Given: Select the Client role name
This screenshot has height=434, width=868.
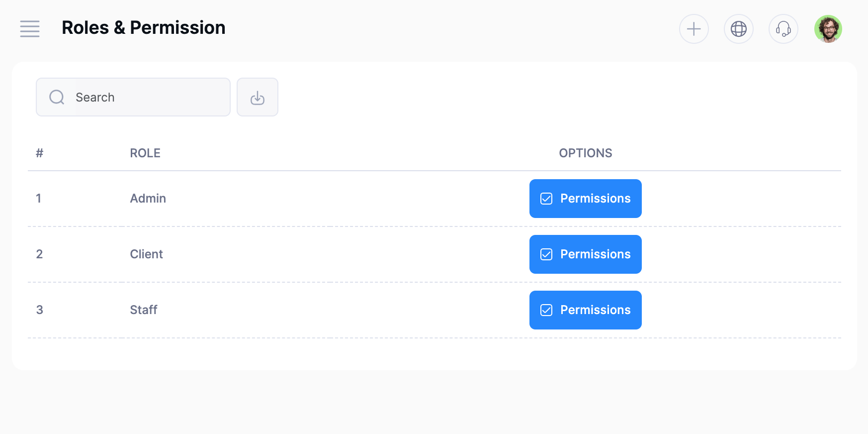Looking at the screenshot, I should tap(146, 254).
